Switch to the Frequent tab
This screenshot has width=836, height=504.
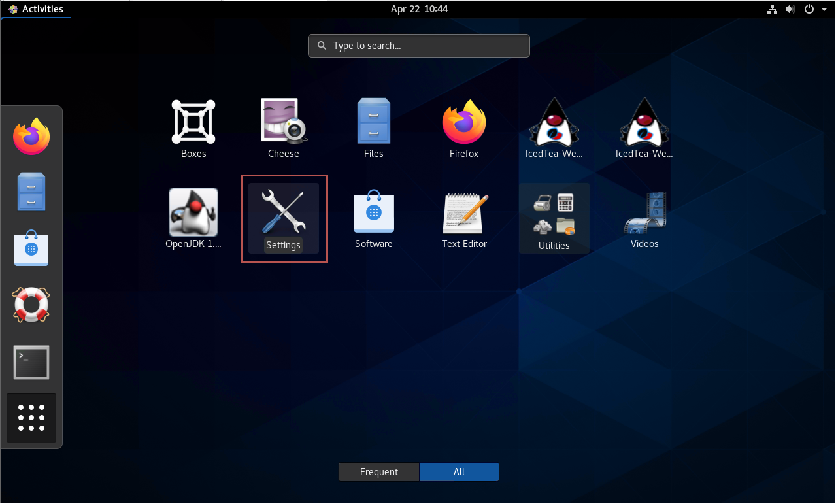pos(379,472)
